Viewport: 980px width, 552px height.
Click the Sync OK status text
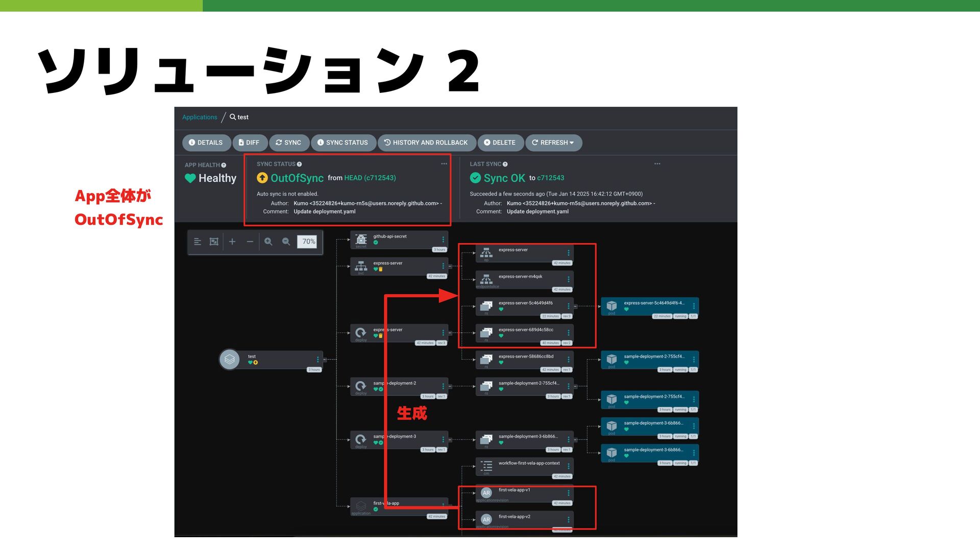[x=504, y=178]
